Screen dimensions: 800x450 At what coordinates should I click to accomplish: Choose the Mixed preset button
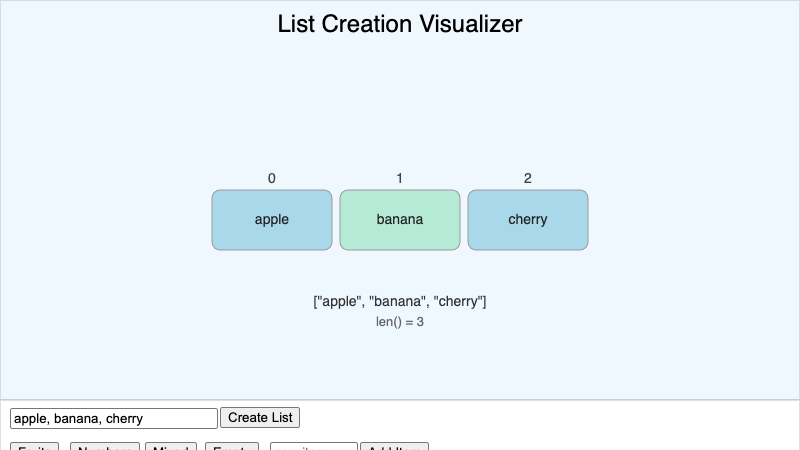171,447
